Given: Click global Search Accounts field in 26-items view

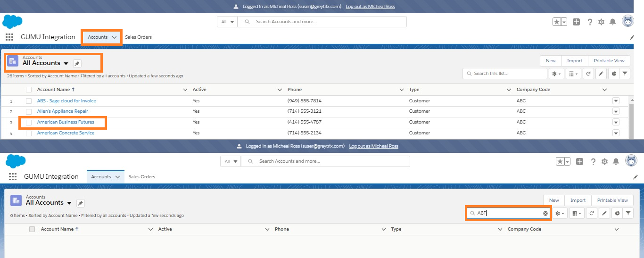Looking at the screenshot, I should (x=322, y=22).
